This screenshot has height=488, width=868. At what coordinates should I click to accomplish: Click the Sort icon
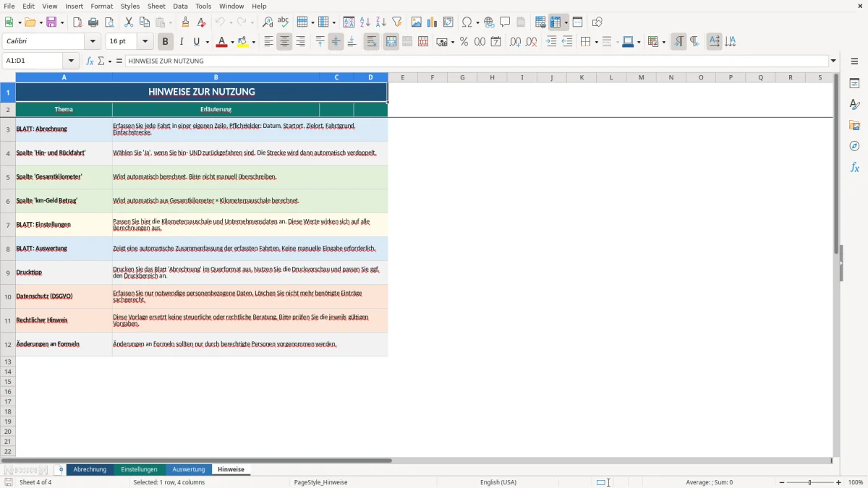349,22
